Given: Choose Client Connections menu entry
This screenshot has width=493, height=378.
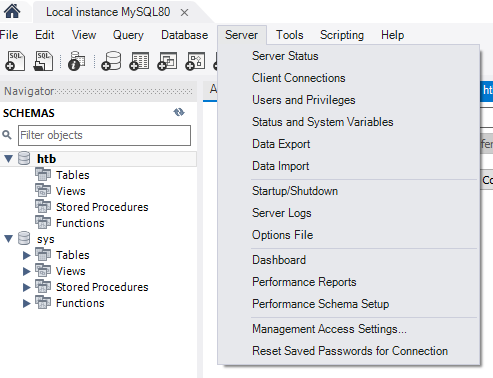Looking at the screenshot, I should [x=299, y=78].
